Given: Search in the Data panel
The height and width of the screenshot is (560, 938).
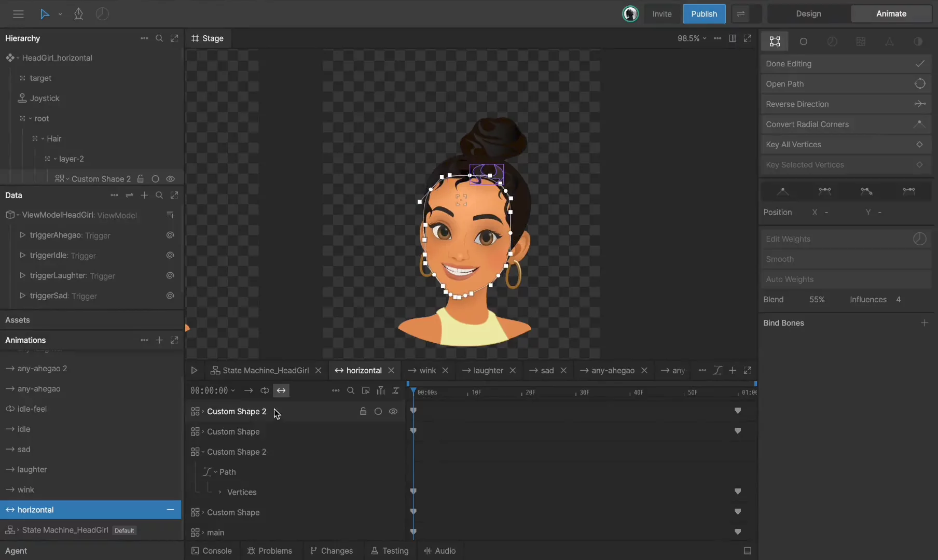Looking at the screenshot, I should click(159, 195).
